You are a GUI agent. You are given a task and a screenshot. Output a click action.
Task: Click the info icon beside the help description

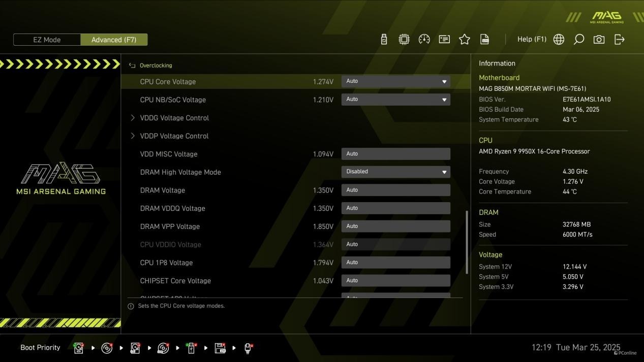tap(131, 306)
